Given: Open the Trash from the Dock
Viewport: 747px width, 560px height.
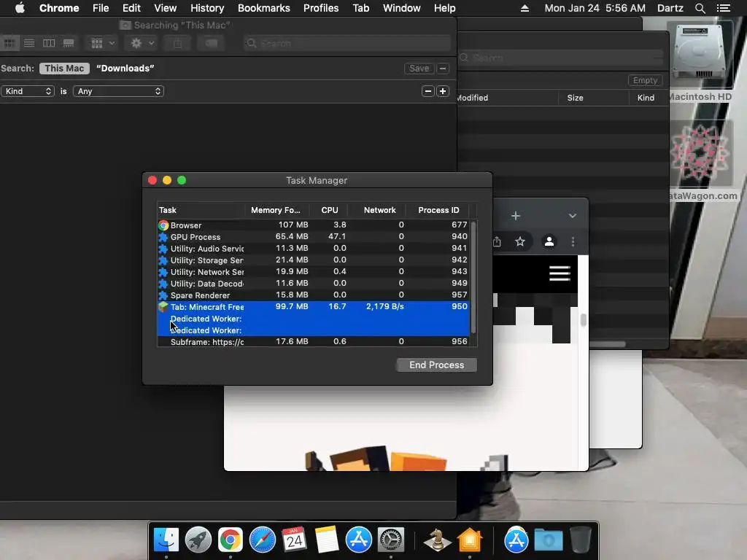Looking at the screenshot, I should (x=580, y=540).
